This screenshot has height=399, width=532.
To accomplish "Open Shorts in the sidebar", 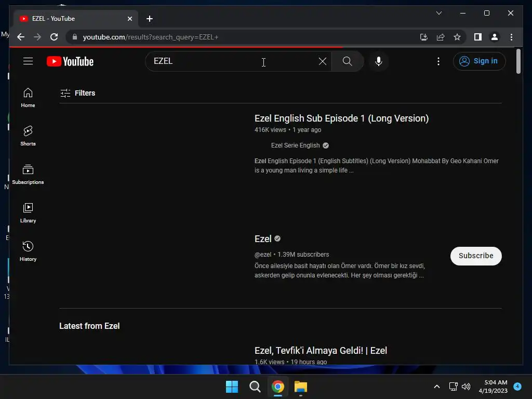I will point(28,136).
